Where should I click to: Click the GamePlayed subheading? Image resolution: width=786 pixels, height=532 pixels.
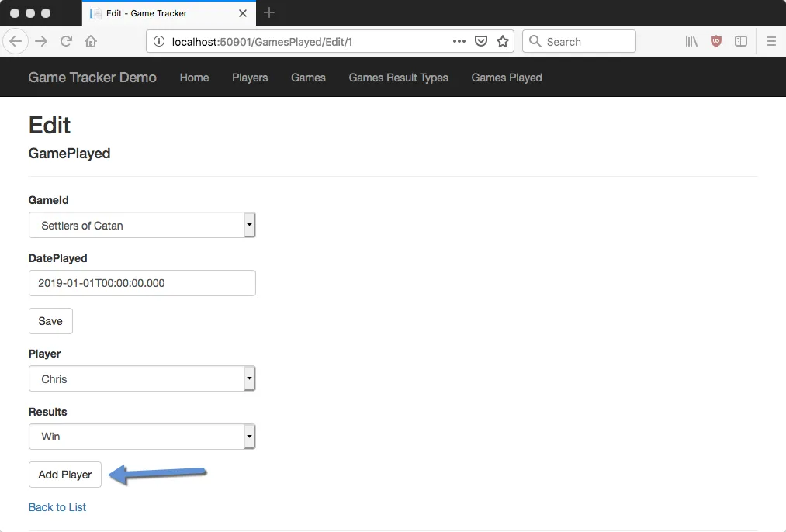pos(69,154)
